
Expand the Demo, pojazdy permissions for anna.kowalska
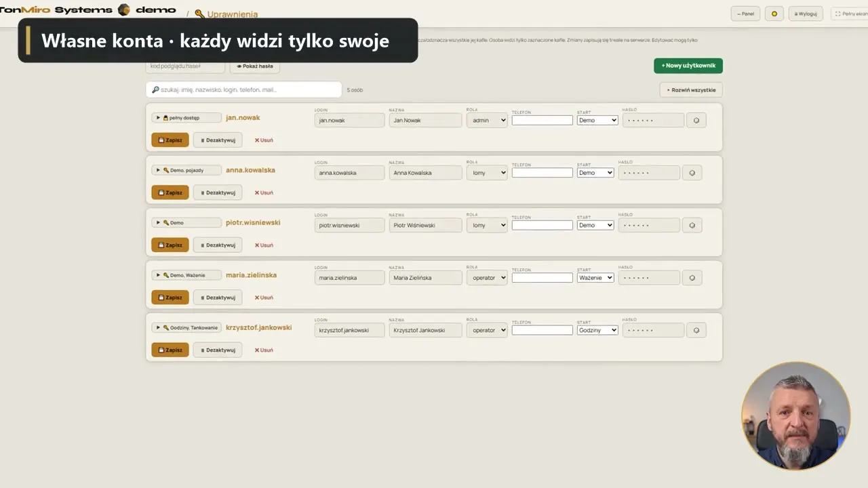coord(186,170)
